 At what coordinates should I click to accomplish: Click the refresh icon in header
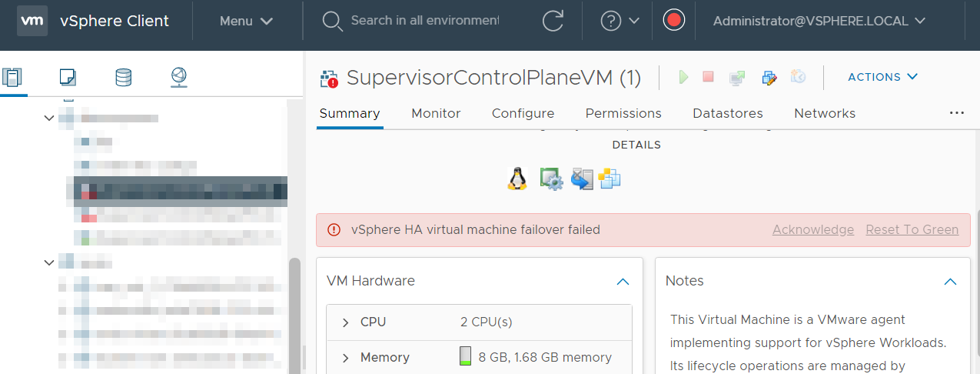[553, 21]
